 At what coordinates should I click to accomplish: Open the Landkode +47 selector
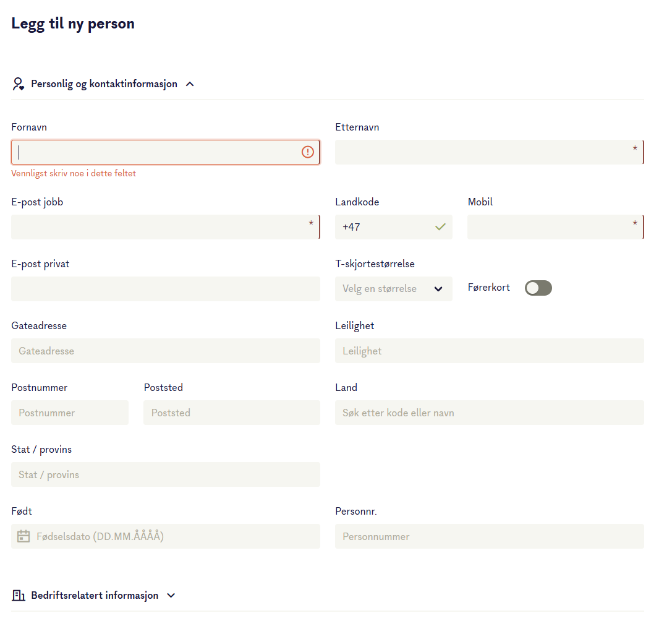pyautogui.click(x=393, y=227)
